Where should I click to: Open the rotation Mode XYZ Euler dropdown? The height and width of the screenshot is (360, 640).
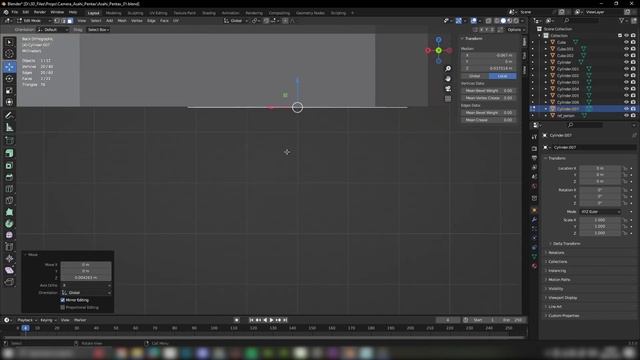[x=600, y=212]
